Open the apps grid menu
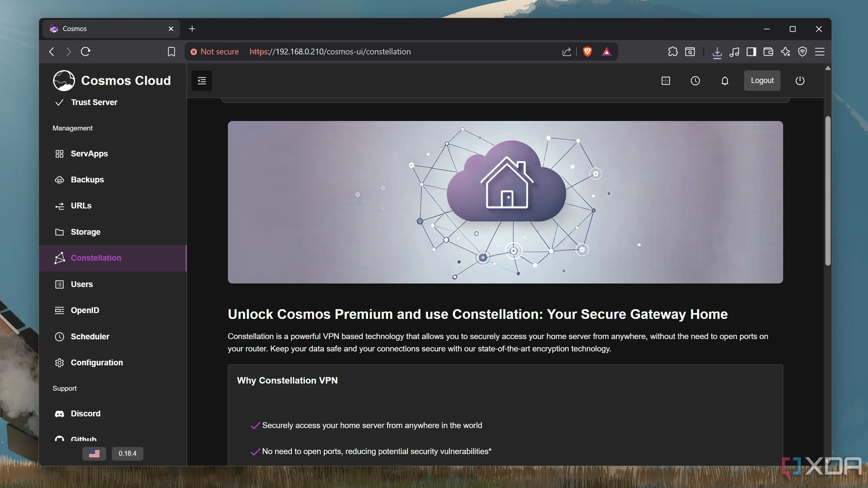The width and height of the screenshot is (868, 488). coord(665,80)
